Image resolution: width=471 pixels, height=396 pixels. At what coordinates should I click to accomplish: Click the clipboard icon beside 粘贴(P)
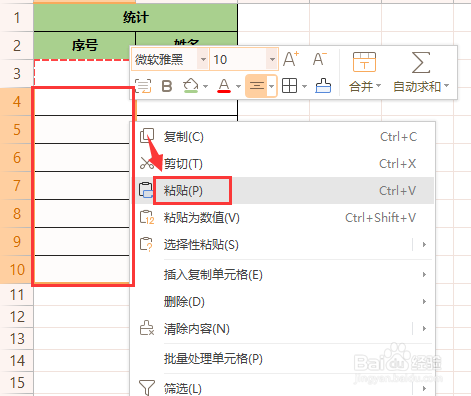coord(146,190)
